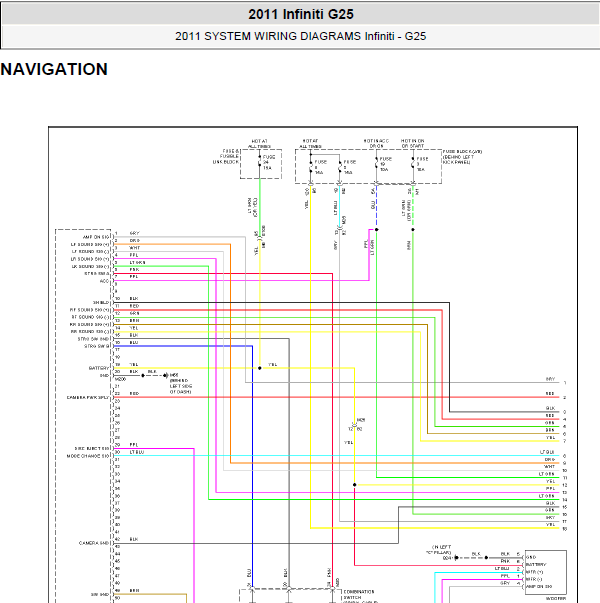Viewport: 600px width, 603px height.
Task: Click 'GRY' wire color label at pin 1
Action: coord(135,233)
